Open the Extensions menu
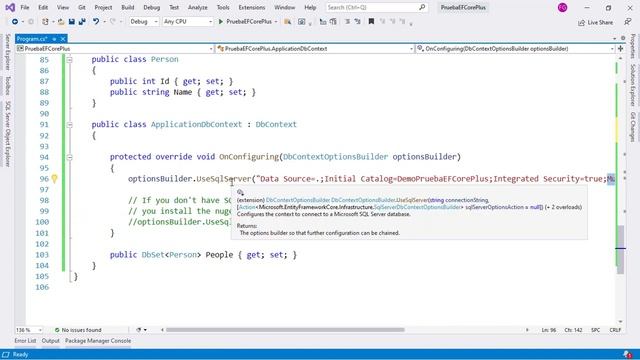Viewport: 640px width, 360px height. [x=251, y=7]
